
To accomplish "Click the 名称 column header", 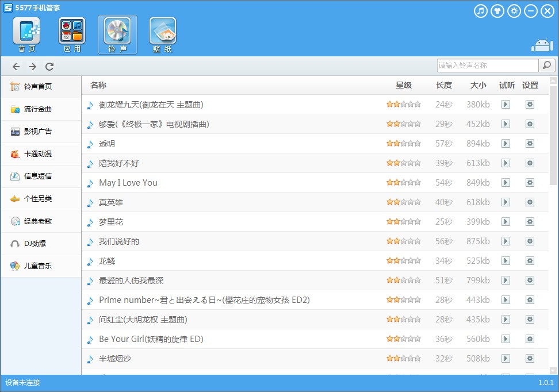I will point(98,85).
